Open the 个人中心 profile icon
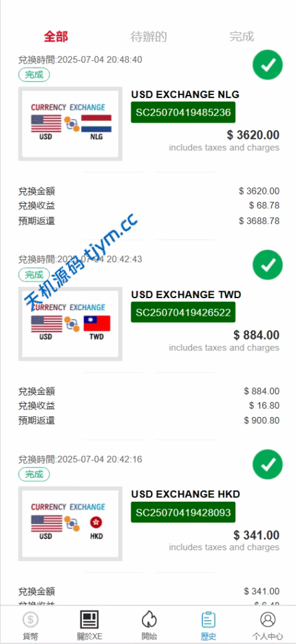Screen dimensions: 296x644 click(268, 619)
